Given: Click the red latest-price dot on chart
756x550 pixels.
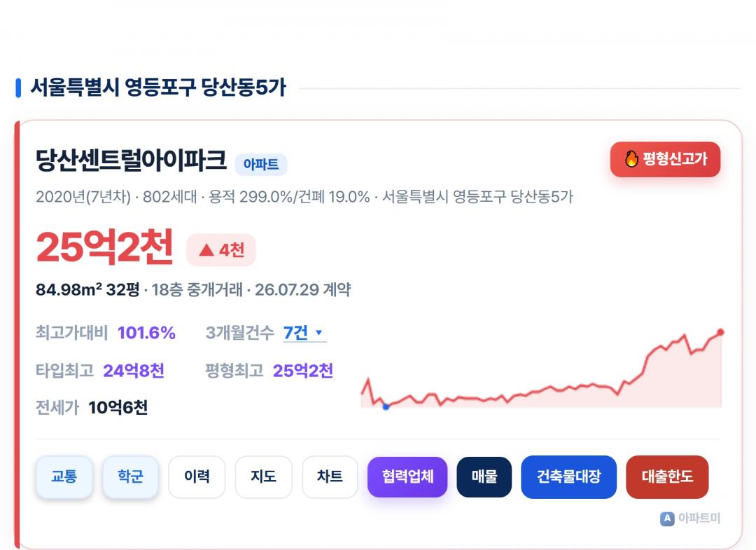Looking at the screenshot, I should pyautogui.click(x=720, y=332).
